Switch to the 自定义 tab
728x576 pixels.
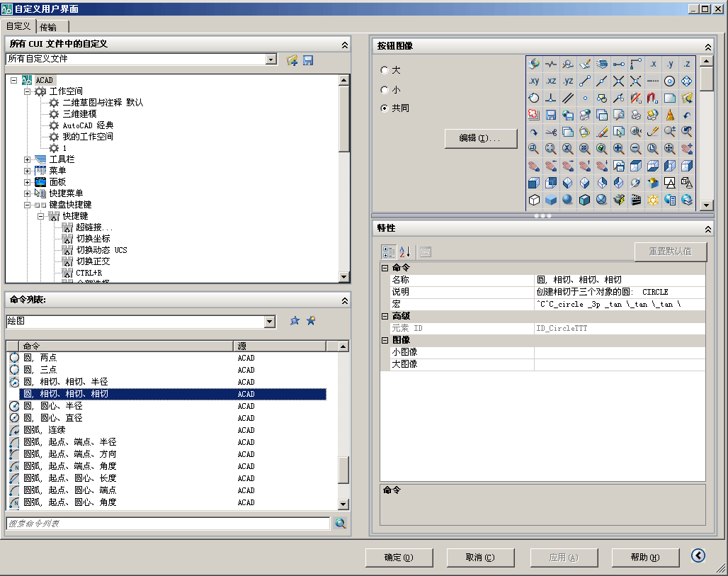pyautogui.click(x=18, y=26)
